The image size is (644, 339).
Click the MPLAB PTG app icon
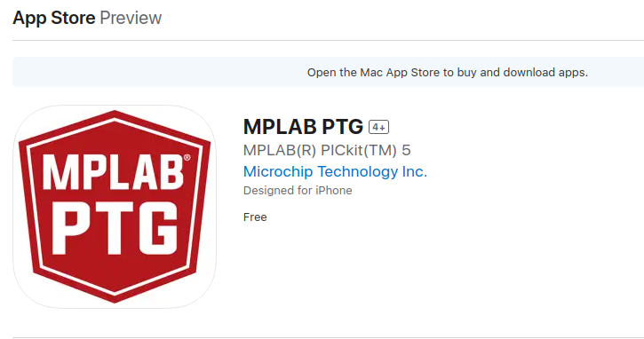pos(115,207)
